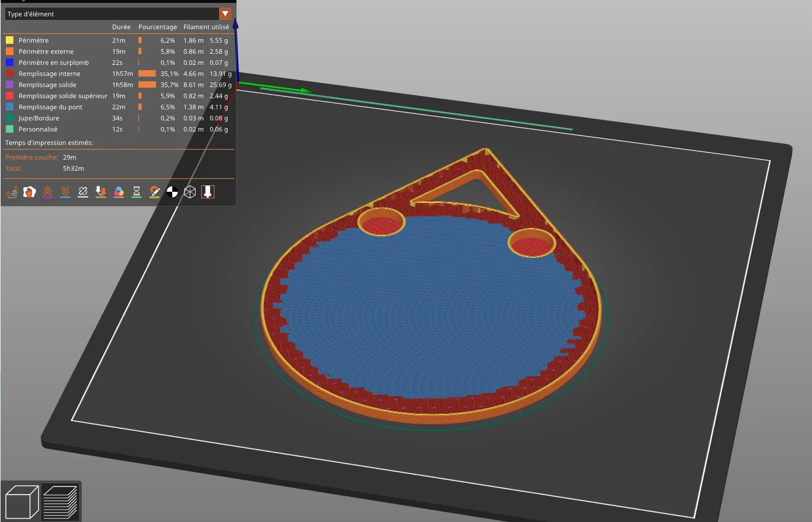Screen dimensions: 812x522
Task: Click the yellow Périmètre color swatch
Action: [x=9, y=40]
